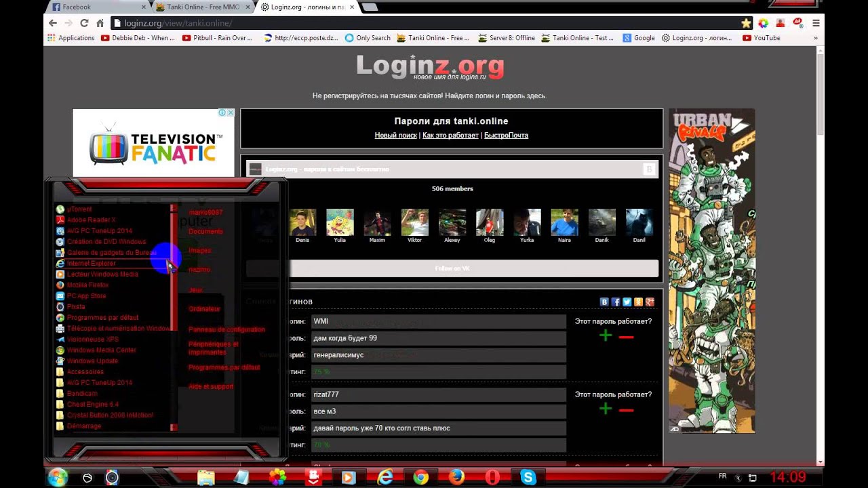
Task: Show more bookmarks with the chevron
Action: [816, 38]
